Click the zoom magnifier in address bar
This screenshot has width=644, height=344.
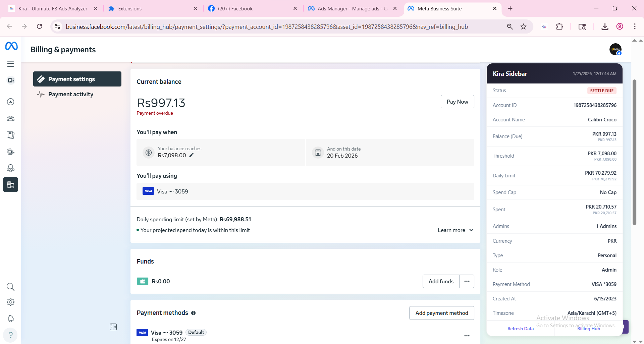(510, 26)
